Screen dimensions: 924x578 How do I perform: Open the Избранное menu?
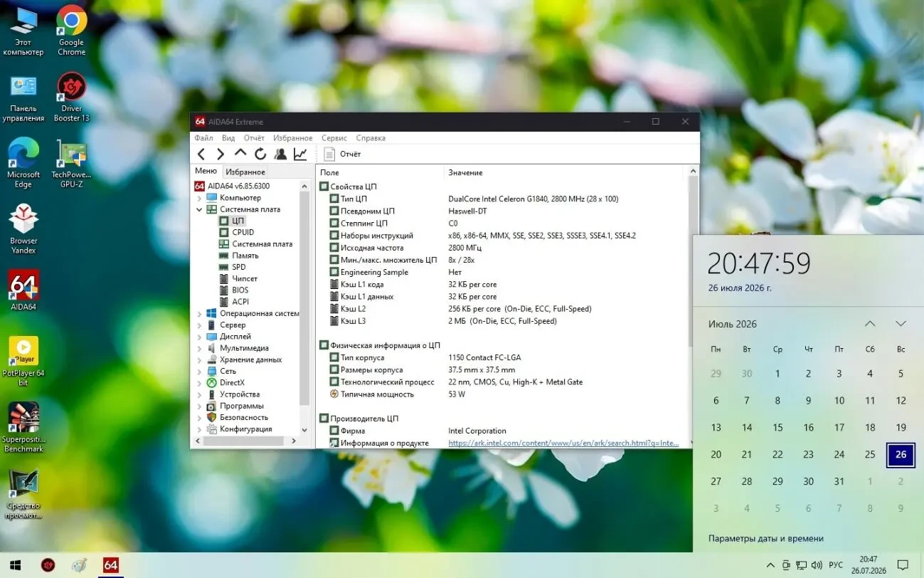coord(292,138)
